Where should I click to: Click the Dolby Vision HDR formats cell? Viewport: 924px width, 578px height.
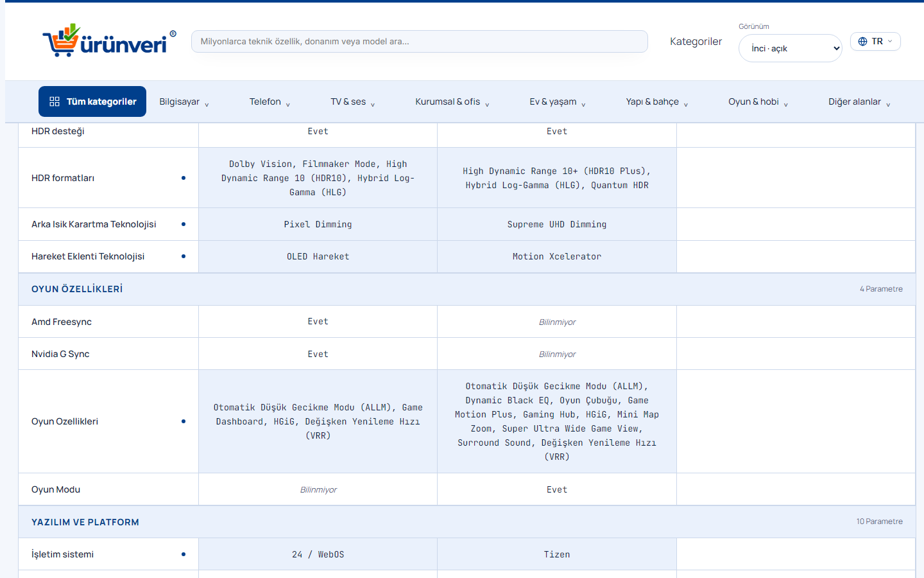(318, 178)
